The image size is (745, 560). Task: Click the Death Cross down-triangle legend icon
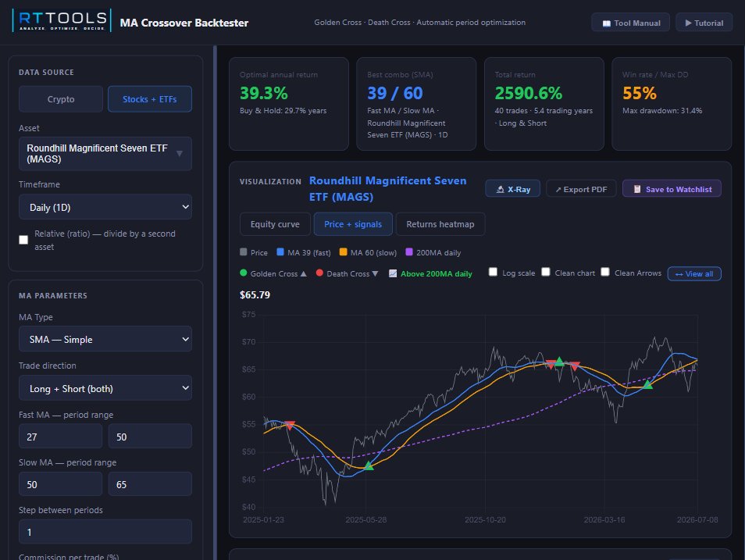pos(375,274)
